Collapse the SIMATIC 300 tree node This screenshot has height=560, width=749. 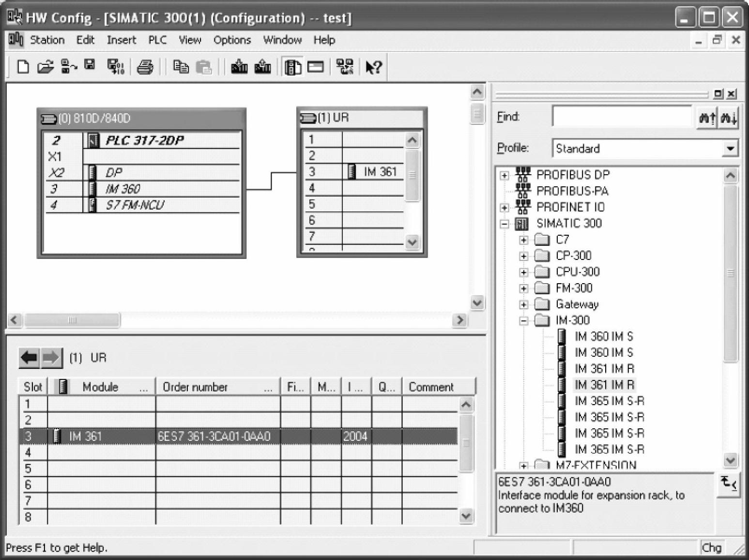click(504, 224)
